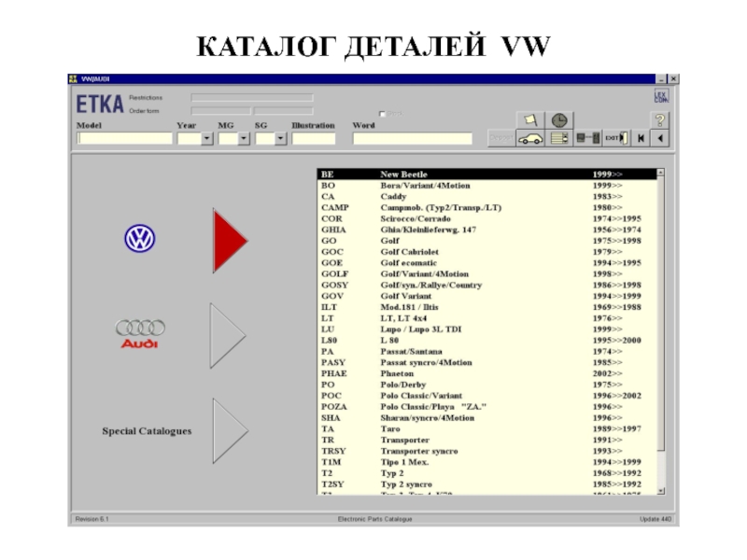Image resolution: width=747 pixels, height=560 pixels.
Task: Click the Volkswagen logo
Action: point(139,239)
